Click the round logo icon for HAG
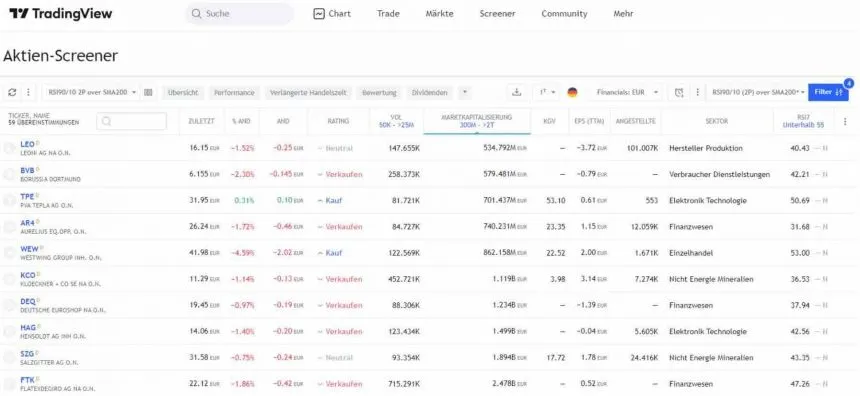860x396 pixels. click(x=9, y=331)
